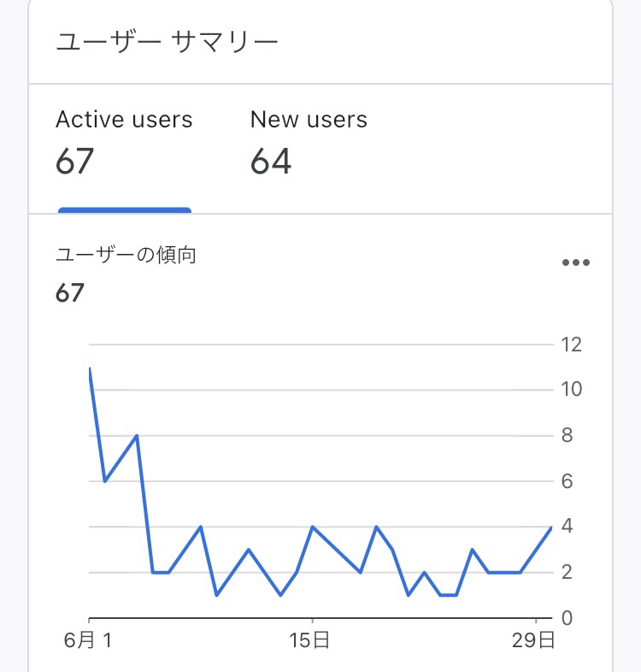
Task: Click the 6月 1 x-axis label
Action: coord(88,640)
